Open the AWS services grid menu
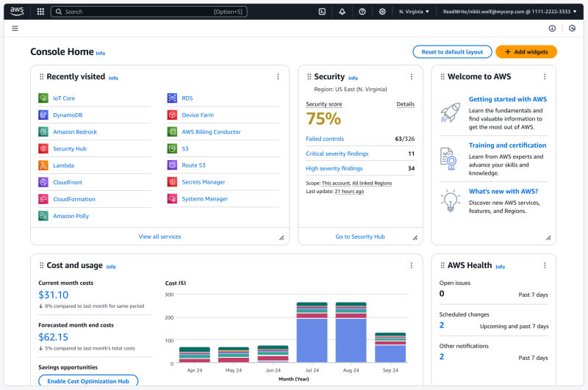Viewport: 588px width, 390px height. pos(40,12)
